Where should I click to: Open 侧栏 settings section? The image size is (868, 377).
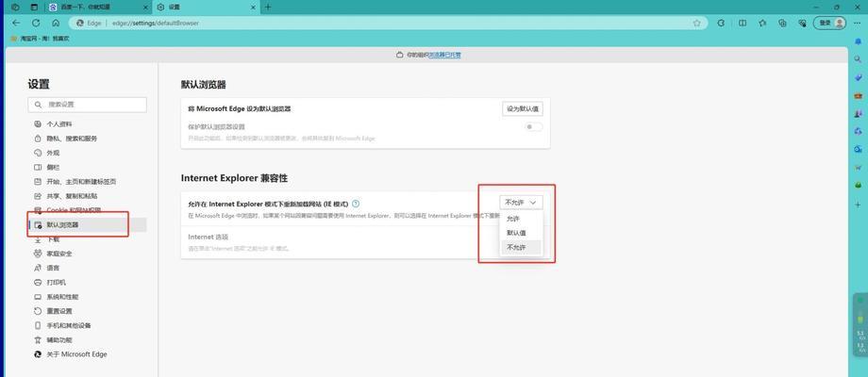[88, 168]
